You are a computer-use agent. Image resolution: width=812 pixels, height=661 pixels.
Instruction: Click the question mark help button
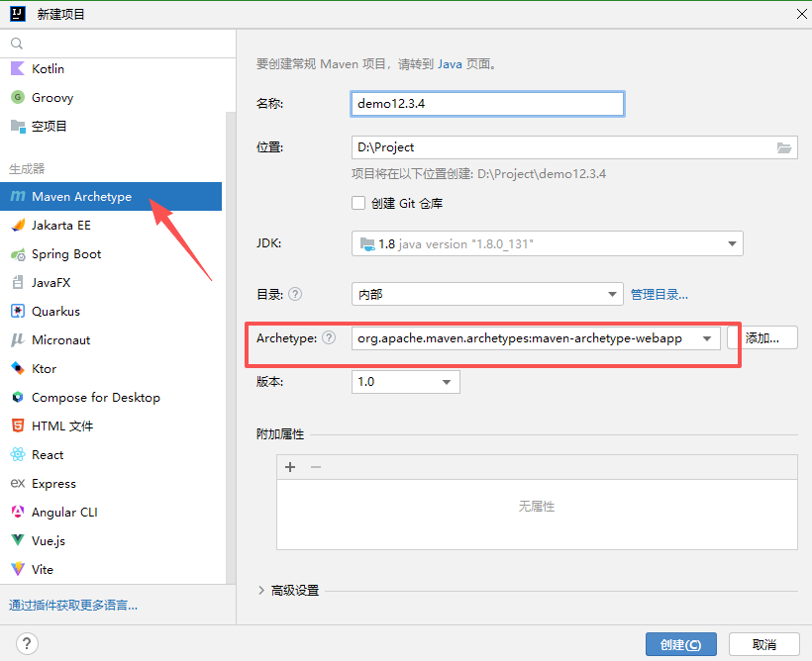[27, 643]
